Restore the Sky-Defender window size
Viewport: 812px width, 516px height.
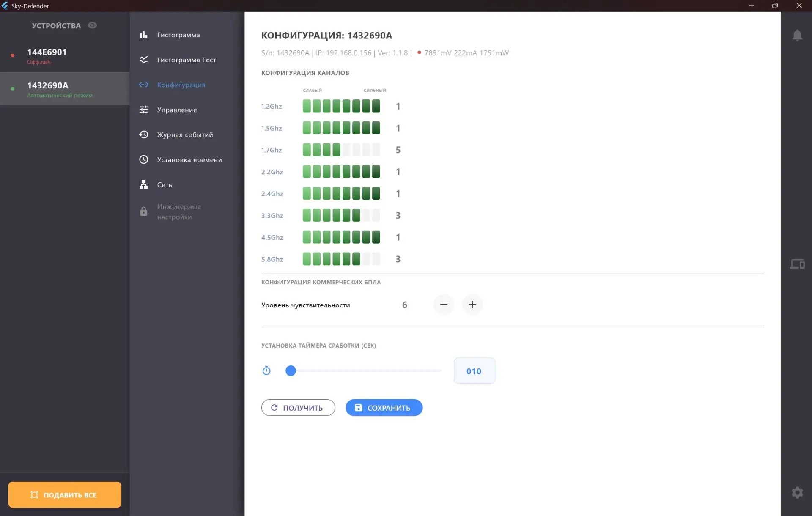tap(775, 5)
